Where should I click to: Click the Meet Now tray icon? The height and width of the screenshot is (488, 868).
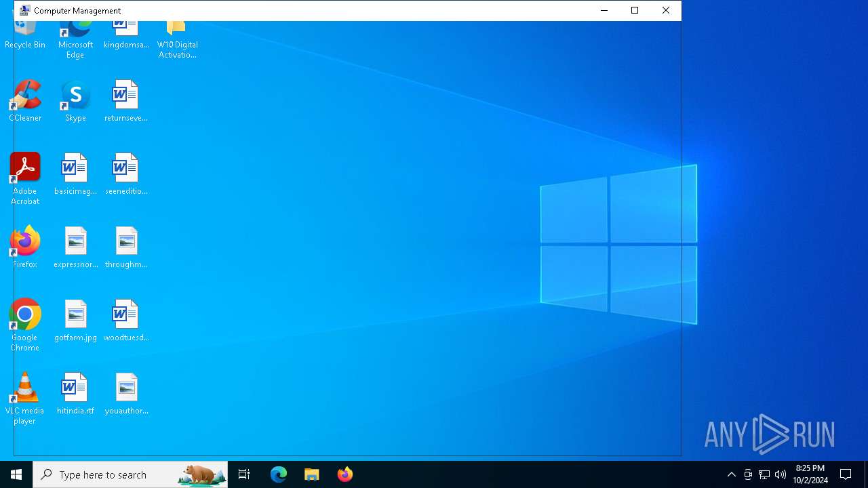[x=748, y=474]
